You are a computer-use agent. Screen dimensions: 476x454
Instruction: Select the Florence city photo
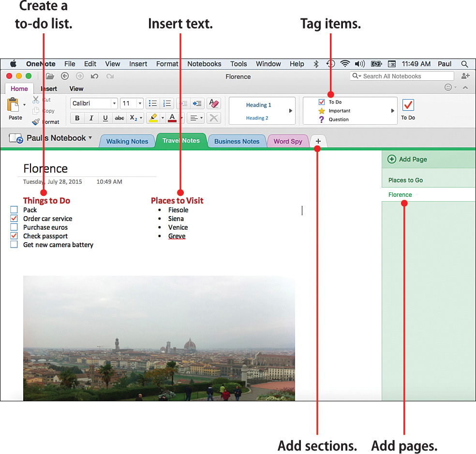[159, 338]
